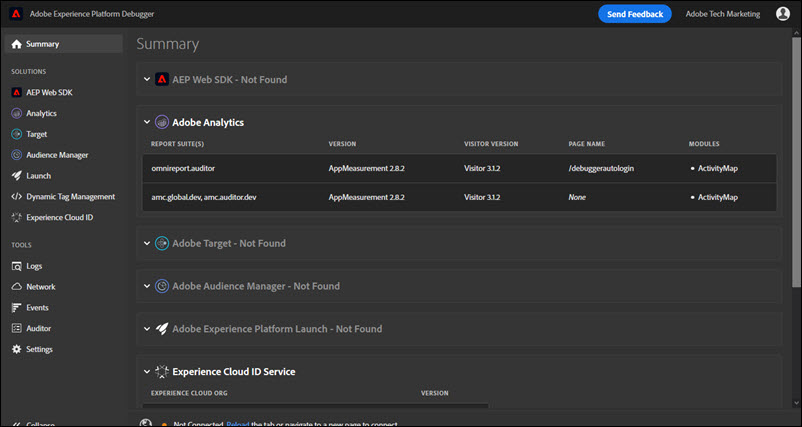Open the Network tool

pyautogui.click(x=40, y=287)
